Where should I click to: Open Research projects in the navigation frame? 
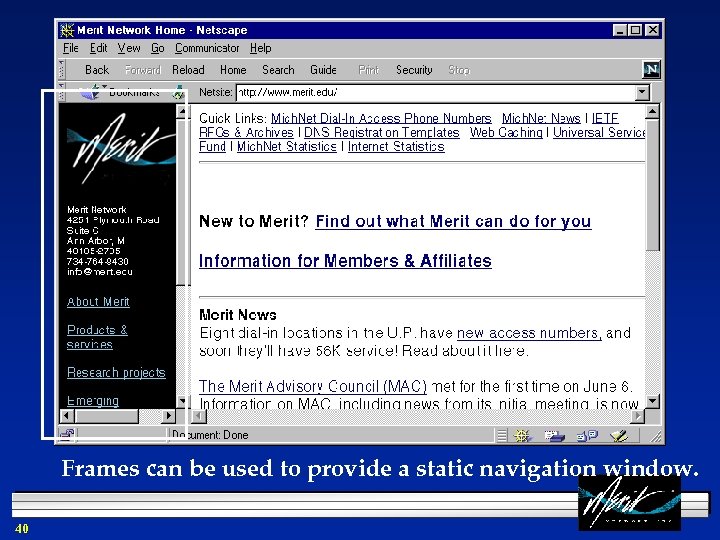click(x=116, y=372)
